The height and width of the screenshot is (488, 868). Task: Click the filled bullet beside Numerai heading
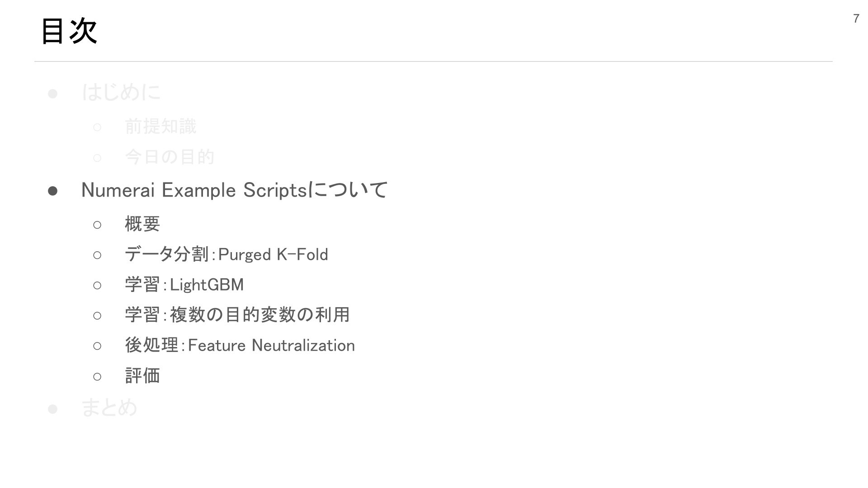coord(52,191)
